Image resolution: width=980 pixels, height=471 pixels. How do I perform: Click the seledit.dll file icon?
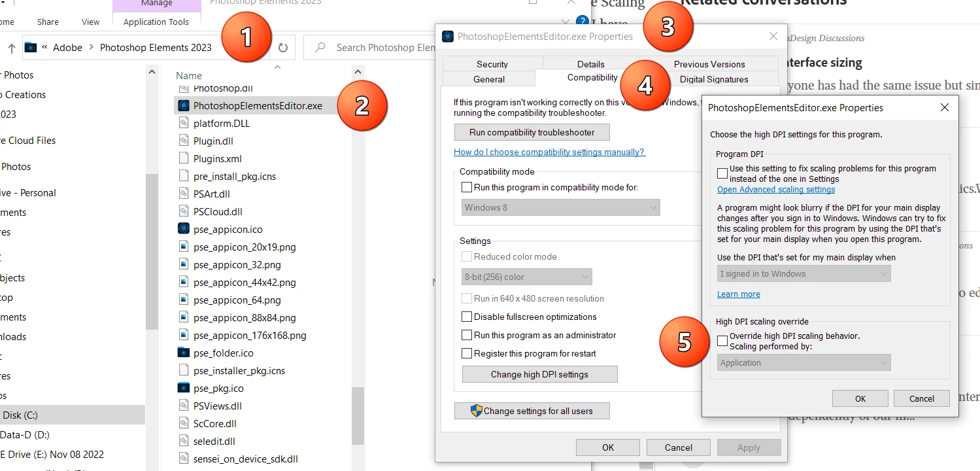coord(184,441)
